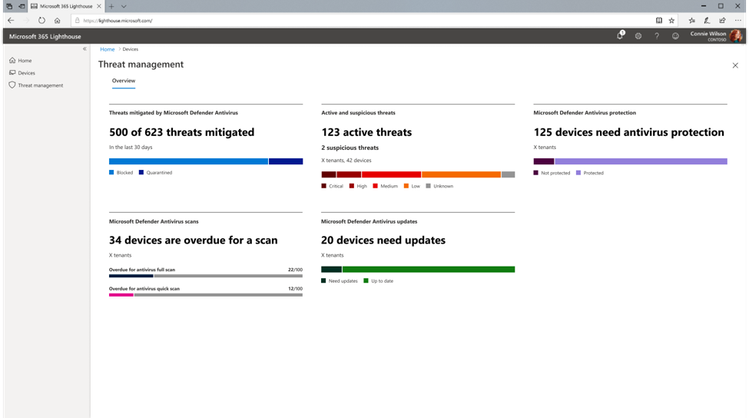Collapse the left navigation pane
Screen dimensions: 749x418
click(x=85, y=49)
